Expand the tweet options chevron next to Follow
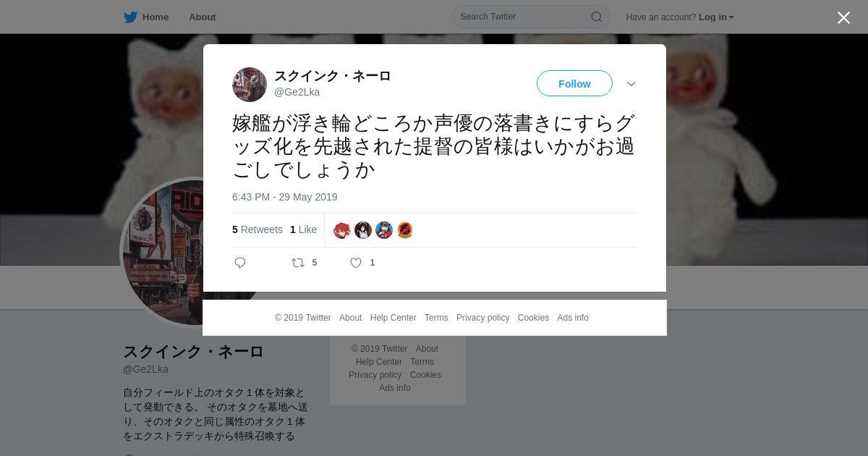The height and width of the screenshot is (456, 868). (631, 84)
